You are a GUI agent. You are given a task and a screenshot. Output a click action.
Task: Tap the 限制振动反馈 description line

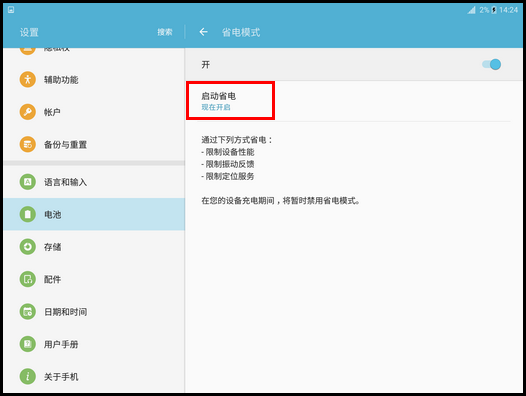228,164
